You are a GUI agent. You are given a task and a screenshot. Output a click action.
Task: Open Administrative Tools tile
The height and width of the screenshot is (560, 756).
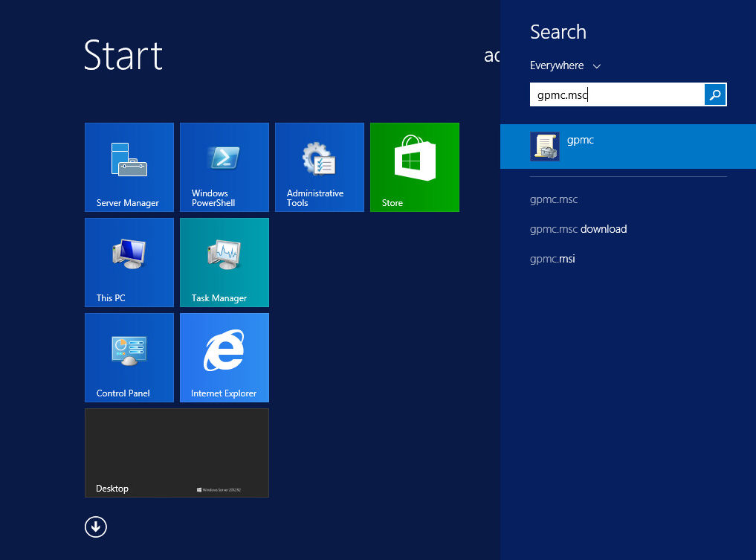320,167
